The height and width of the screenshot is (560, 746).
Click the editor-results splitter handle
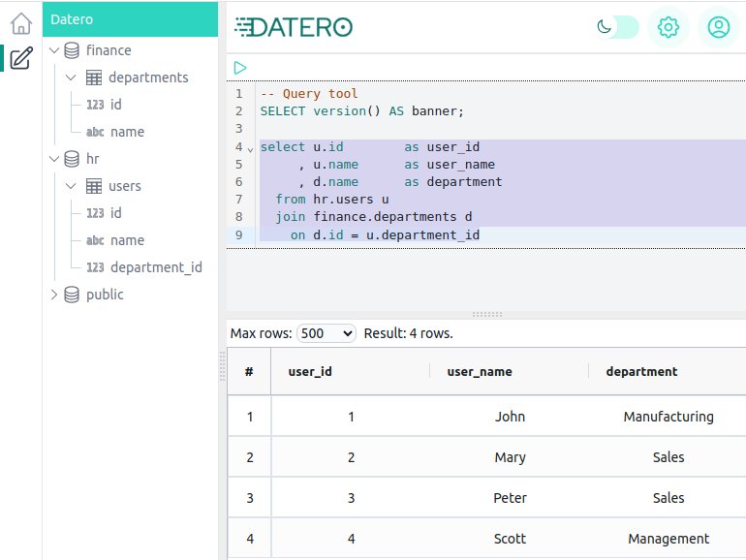(x=487, y=315)
